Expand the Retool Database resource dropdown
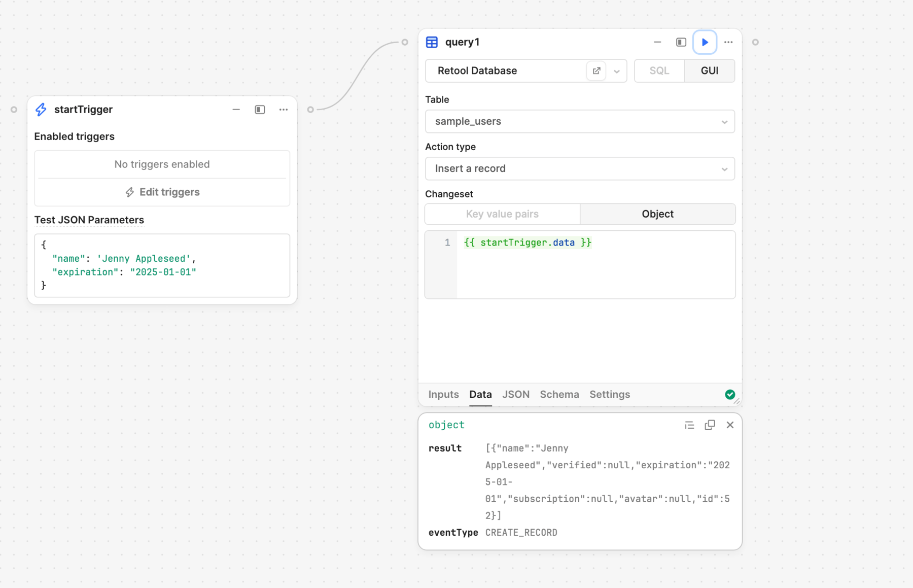 pyautogui.click(x=617, y=71)
